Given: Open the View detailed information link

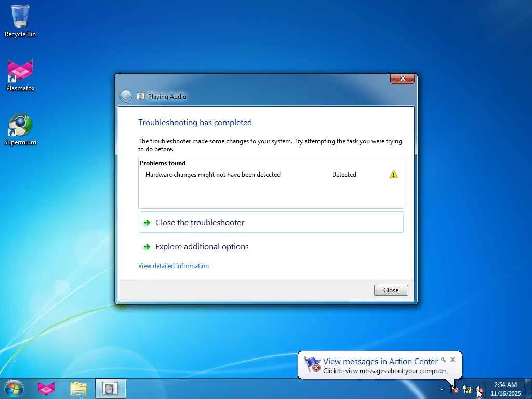Looking at the screenshot, I should click(174, 266).
